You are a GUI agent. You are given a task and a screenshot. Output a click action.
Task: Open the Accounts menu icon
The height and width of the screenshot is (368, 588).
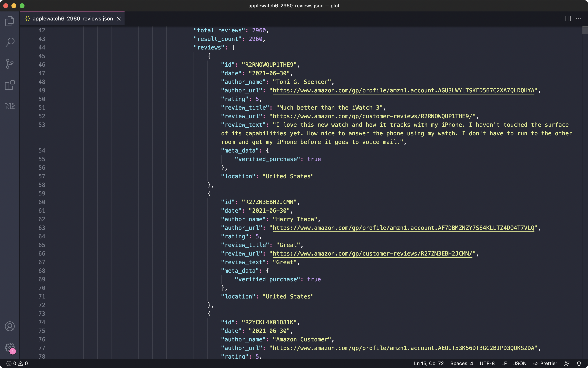(10, 326)
